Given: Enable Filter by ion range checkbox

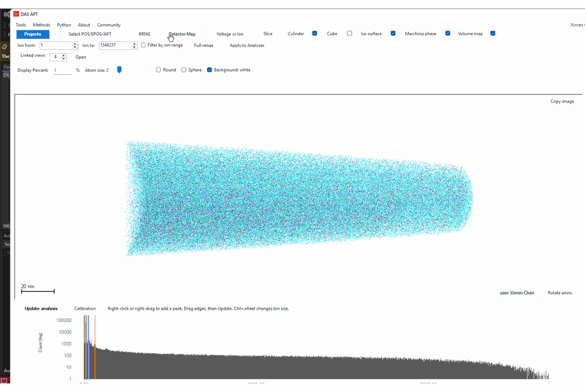Looking at the screenshot, I should click(143, 45).
